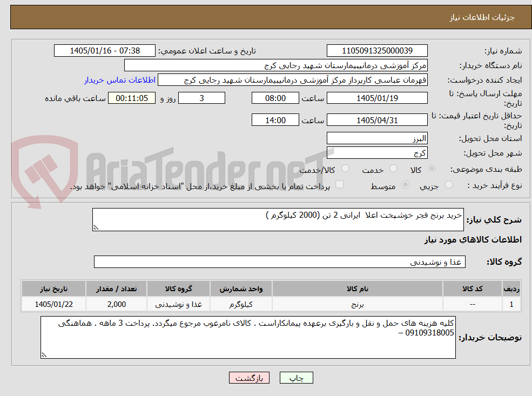Click the buyer notes textarea
532x396 pixels.
click(x=248, y=337)
